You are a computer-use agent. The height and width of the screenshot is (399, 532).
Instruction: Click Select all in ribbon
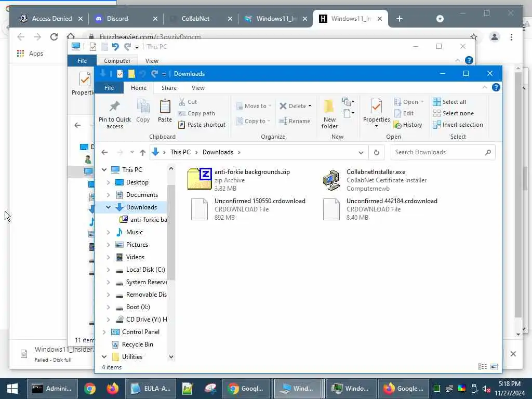449,102
